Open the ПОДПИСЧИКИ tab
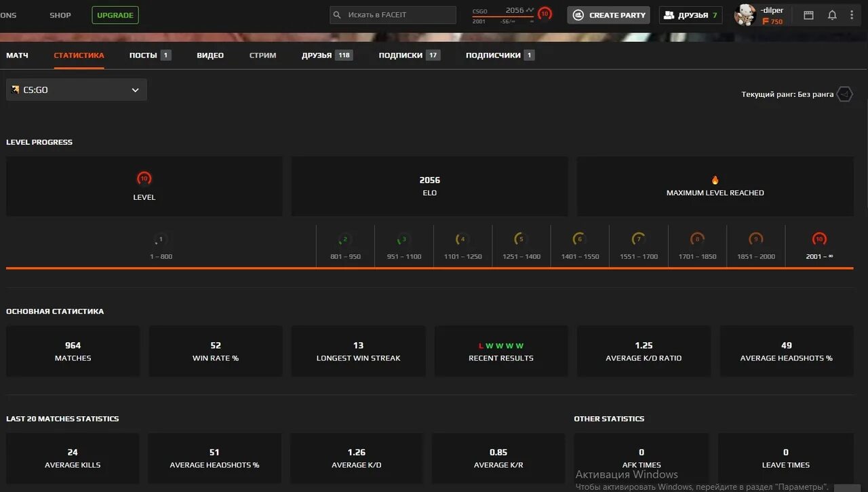 (500, 55)
